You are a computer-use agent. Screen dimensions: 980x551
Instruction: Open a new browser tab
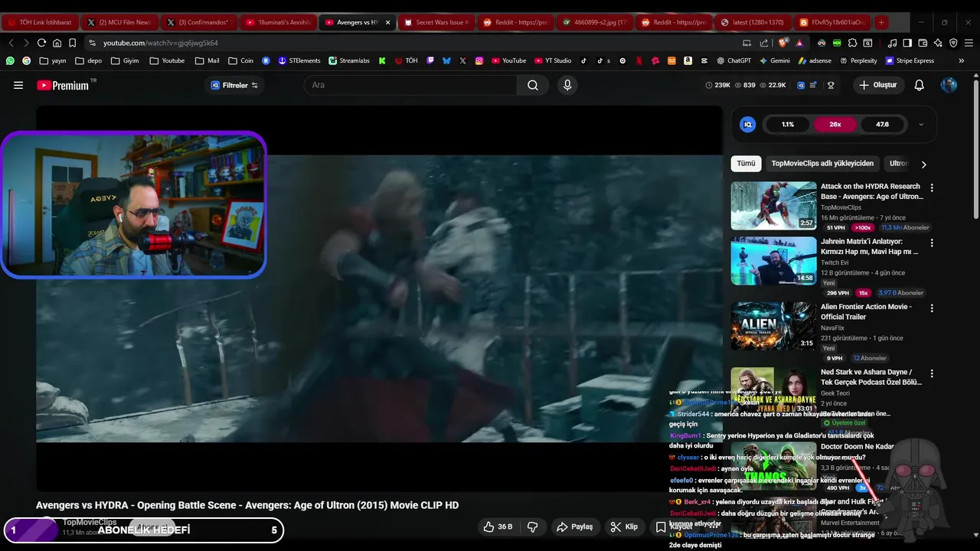881,22
